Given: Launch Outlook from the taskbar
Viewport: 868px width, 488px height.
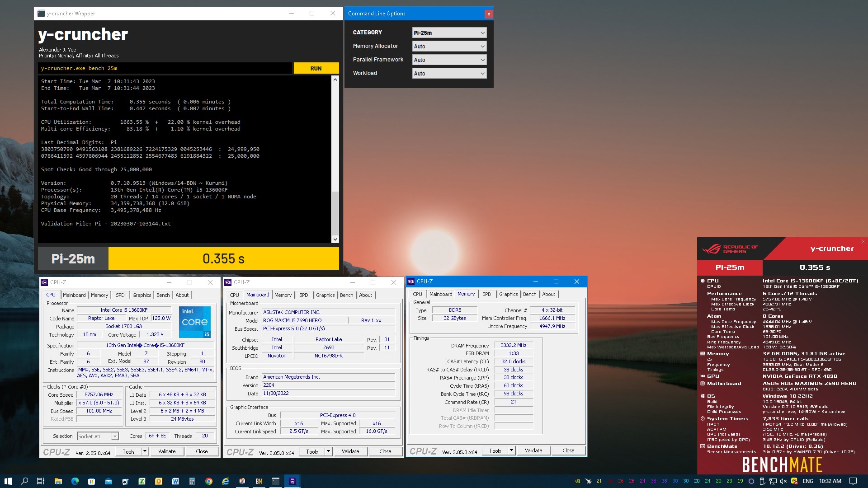Looking at the screenshot, I should tap(158, 481).
